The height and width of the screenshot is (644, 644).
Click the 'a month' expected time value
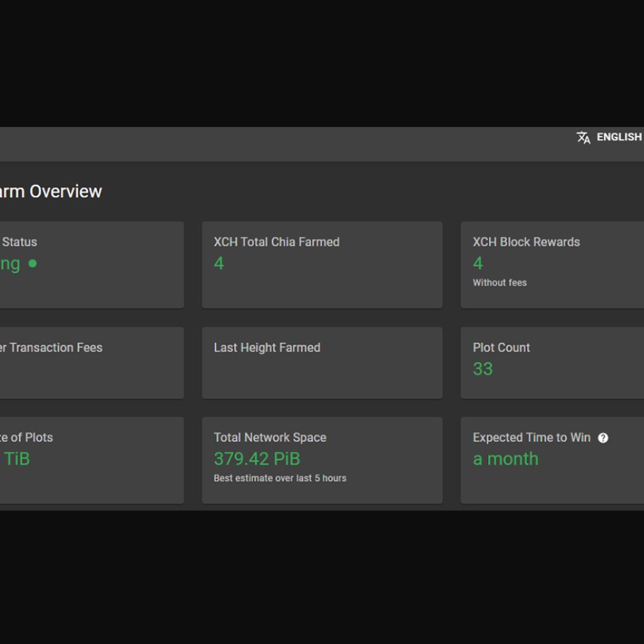[x=505, y=459]
